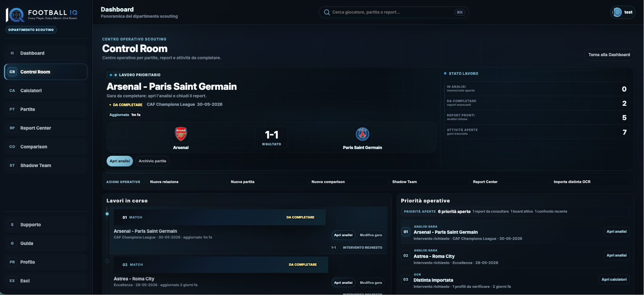Click Importa distinta OCR

(591, 182)
